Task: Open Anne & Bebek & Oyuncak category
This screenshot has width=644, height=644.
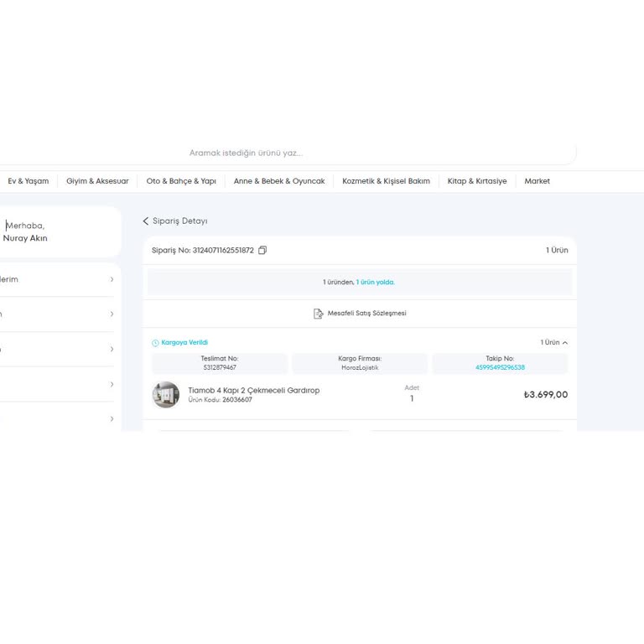Action: point(279,181)
